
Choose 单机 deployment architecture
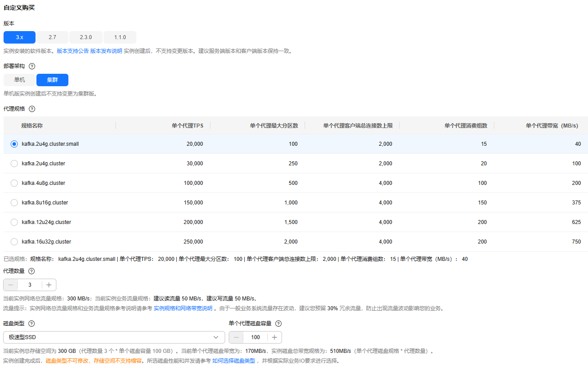coord(20,80)
